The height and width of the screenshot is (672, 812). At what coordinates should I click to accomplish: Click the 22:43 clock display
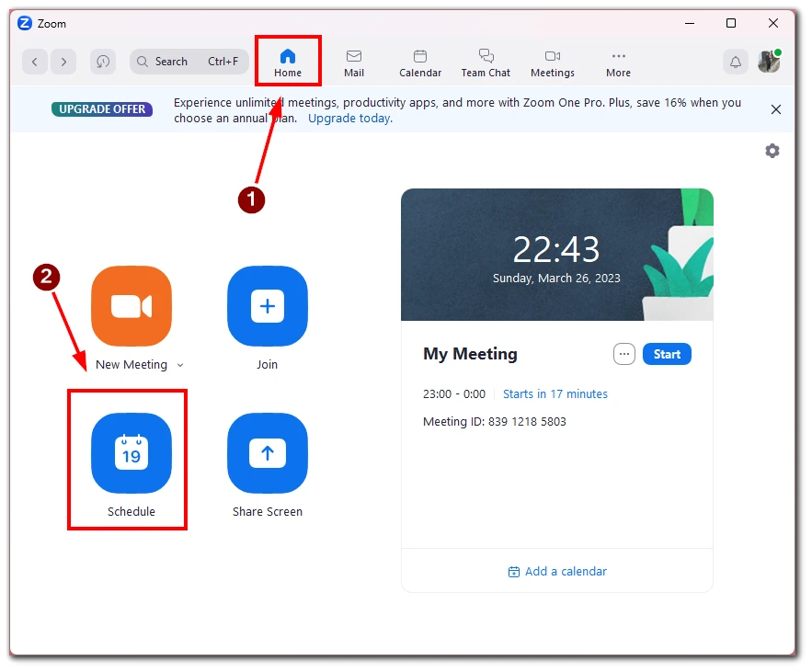click(556, 249)
